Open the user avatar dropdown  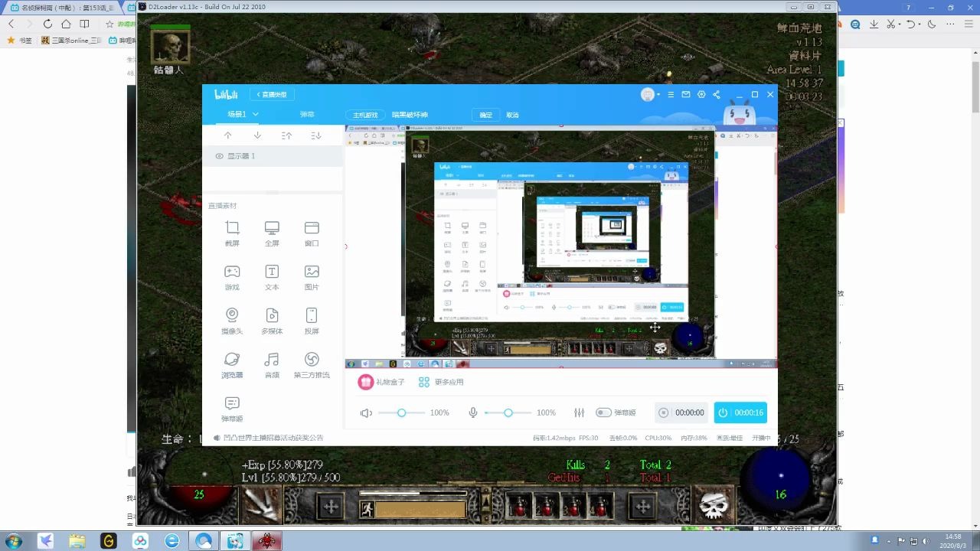coord(651,94)
